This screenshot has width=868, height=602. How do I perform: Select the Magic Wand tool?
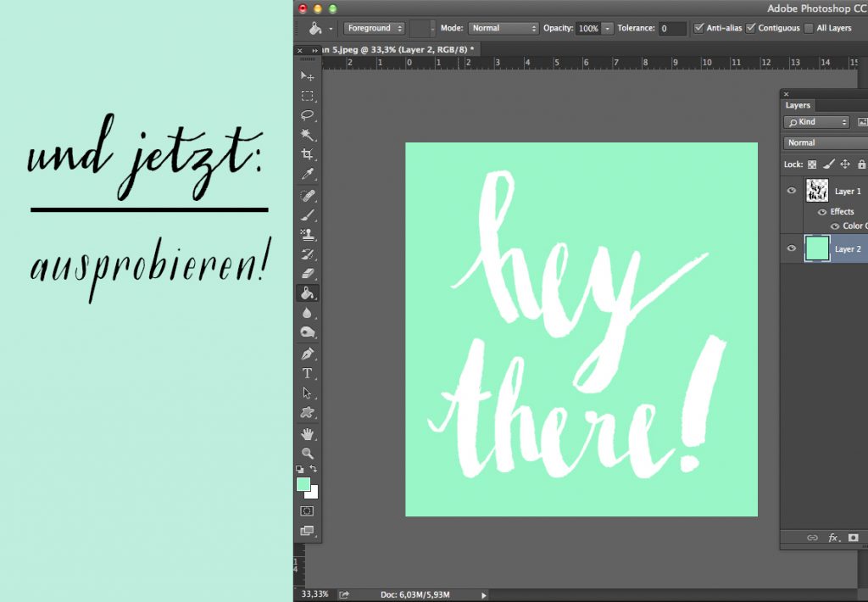[x=308, y=135]
